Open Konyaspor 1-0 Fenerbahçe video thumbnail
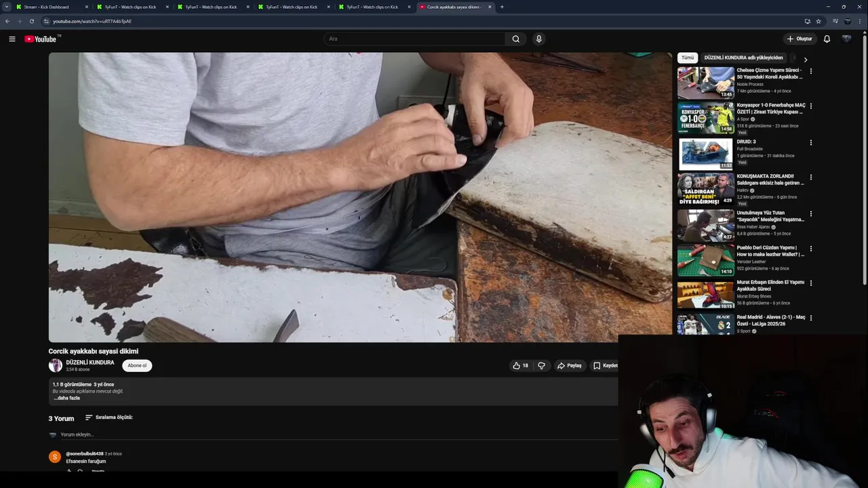Viewport: 868px width, 488px height. coord(705,118)
